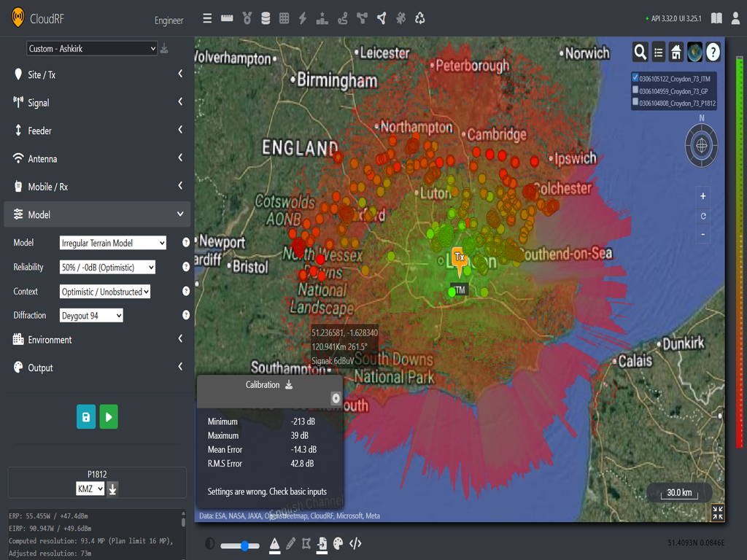Uncheck the 0306105122_Croydon_73_ITM layer

pos(636,77)
